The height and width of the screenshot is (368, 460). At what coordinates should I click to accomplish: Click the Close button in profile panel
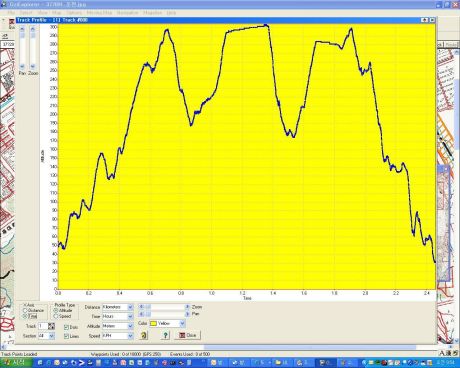click(x=187, y=335)
